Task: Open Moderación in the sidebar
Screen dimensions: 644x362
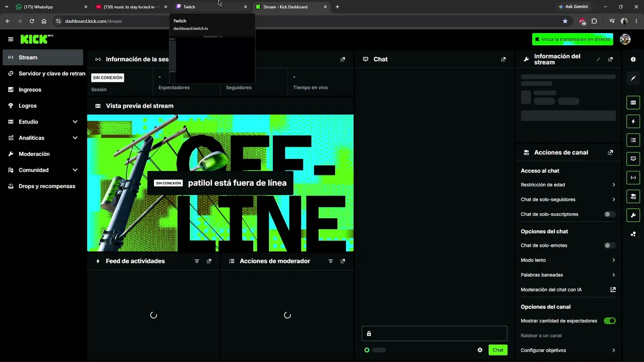Action: click(43, 154)
